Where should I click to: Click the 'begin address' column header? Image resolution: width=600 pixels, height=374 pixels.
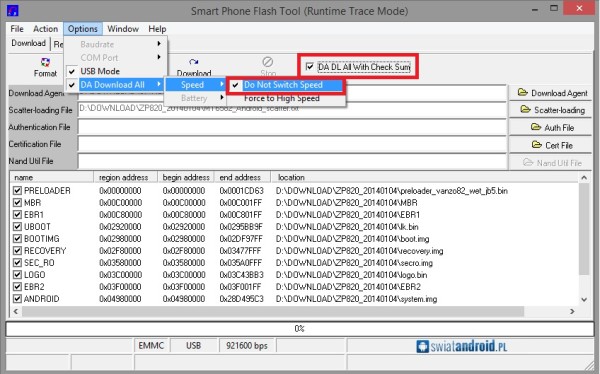pos(186,177)
